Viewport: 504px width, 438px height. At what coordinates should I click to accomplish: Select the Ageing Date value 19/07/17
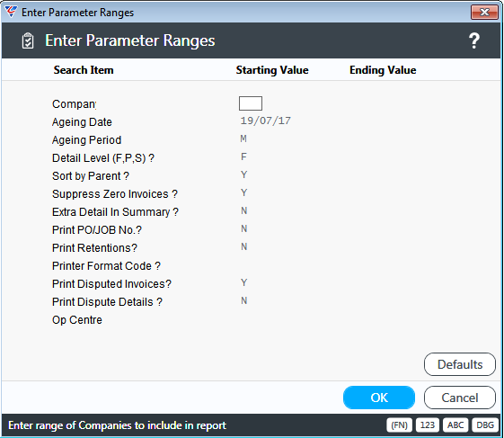point(266,121)
